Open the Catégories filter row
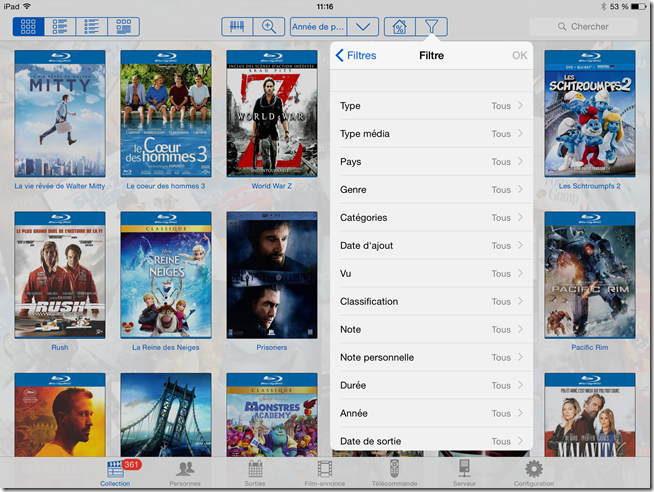This screenshot has height=492, width=654. 431,218
